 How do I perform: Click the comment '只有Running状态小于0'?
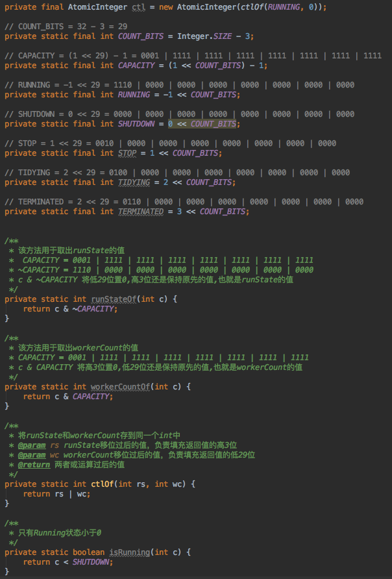coord(60,532)
